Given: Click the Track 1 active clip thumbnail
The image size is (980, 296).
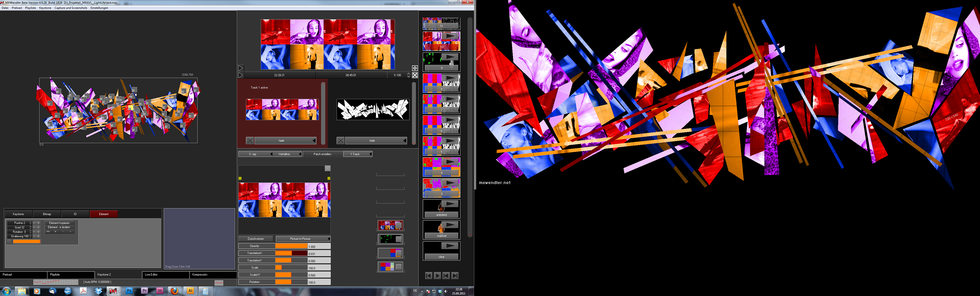Looking at the screenshot, I should click(282, 109).
